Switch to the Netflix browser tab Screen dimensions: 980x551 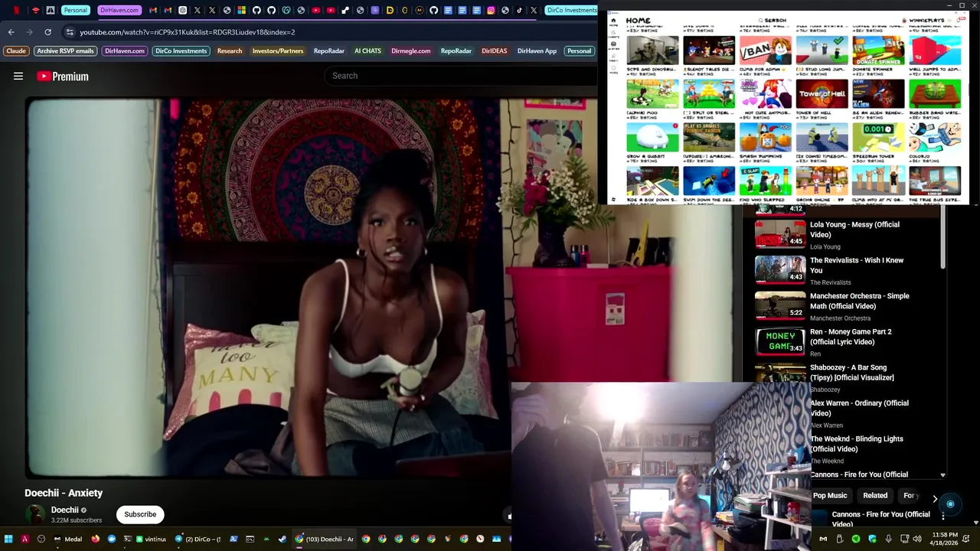click(16, 10)
